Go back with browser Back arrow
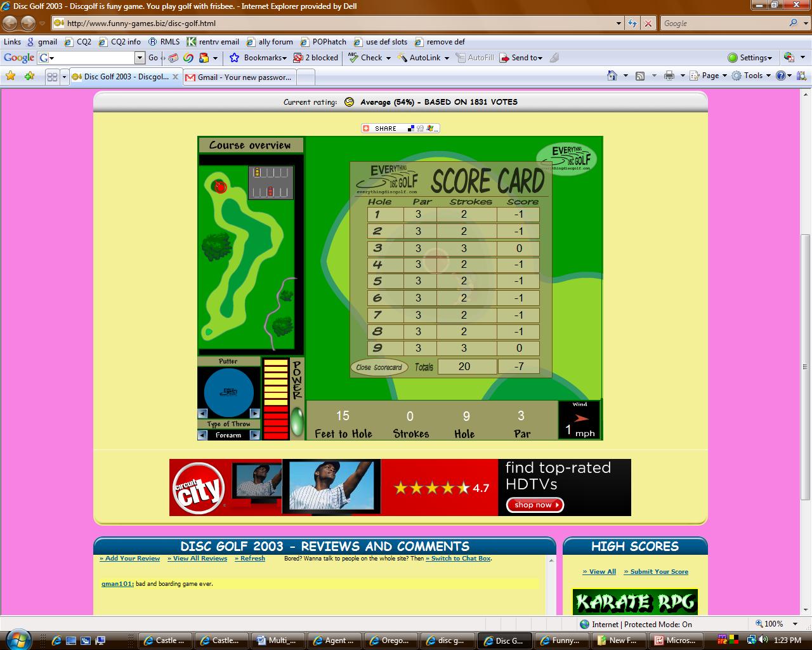Viewport: 812px width, 650px height. click(x=10, y=23)
